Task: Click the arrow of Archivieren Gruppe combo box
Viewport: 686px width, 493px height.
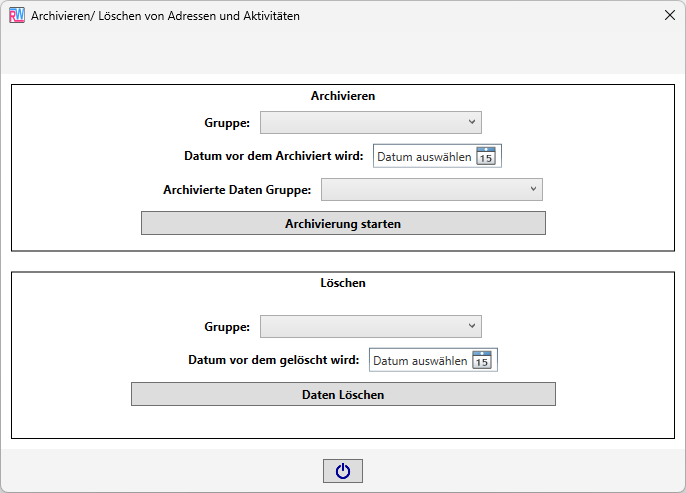Action: (x=472, y=122)
